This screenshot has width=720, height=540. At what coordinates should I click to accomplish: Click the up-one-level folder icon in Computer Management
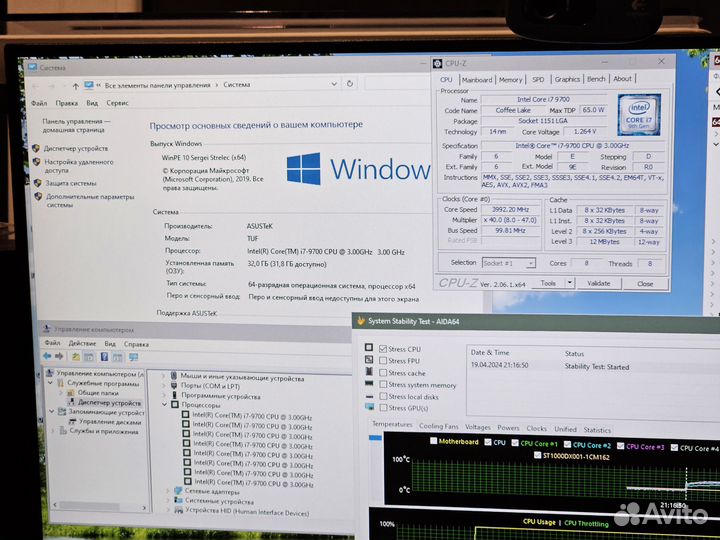[x=76, y=356]
